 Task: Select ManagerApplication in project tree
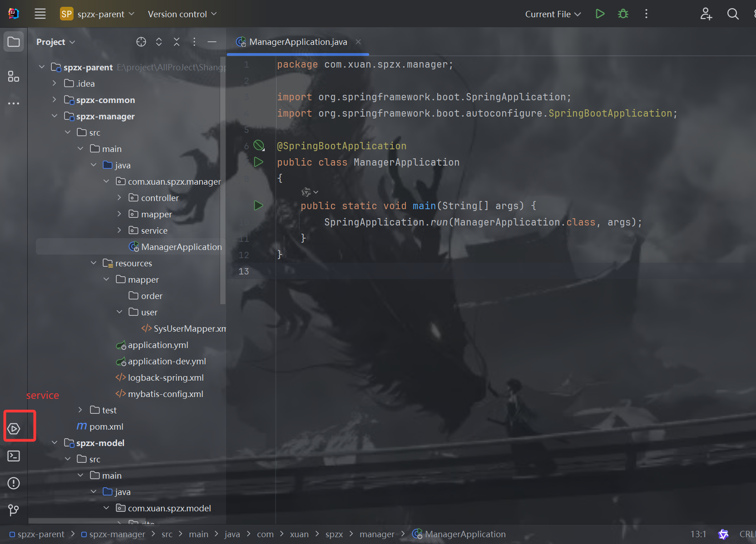[181, 247]
